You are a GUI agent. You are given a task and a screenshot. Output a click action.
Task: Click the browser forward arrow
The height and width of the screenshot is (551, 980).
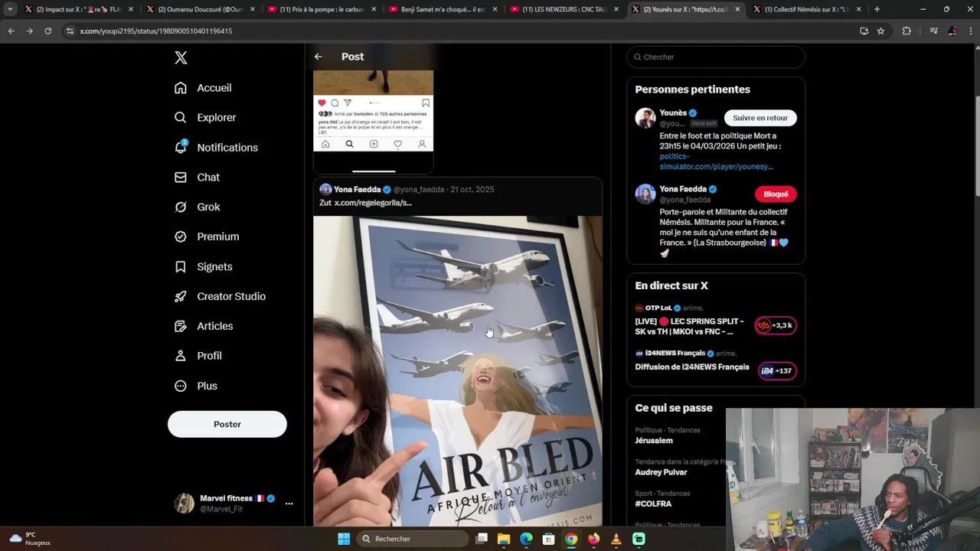(x=29, y=31)
